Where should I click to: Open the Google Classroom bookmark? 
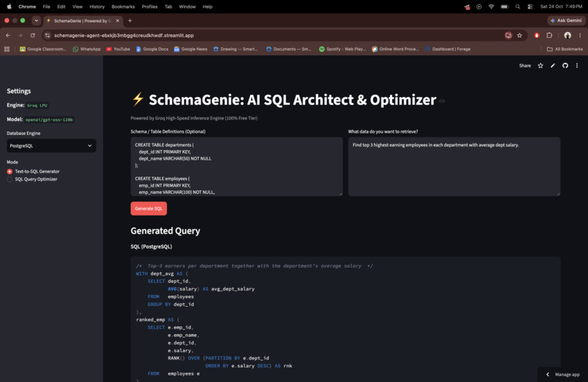[43, 49]
